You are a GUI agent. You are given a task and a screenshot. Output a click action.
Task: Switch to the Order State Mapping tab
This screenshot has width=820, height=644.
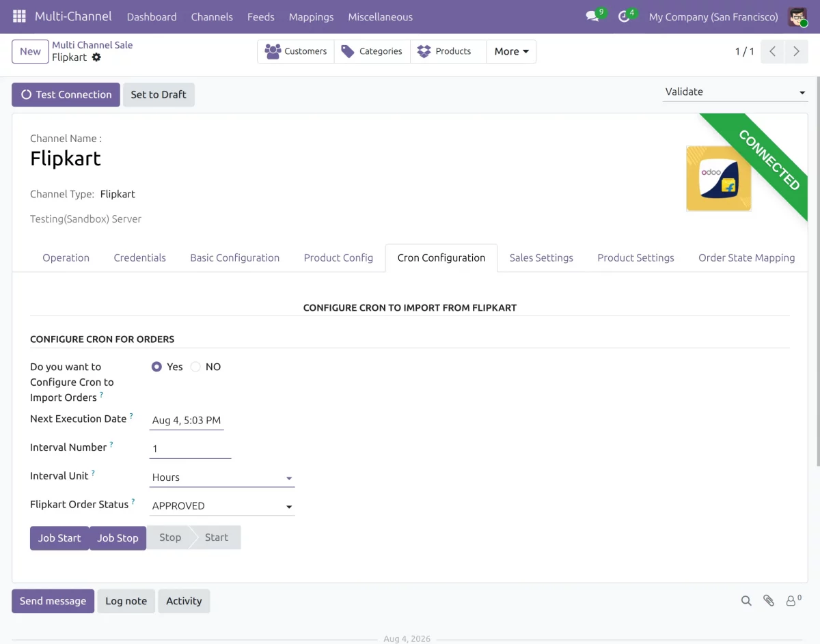[x=746, y=257]
